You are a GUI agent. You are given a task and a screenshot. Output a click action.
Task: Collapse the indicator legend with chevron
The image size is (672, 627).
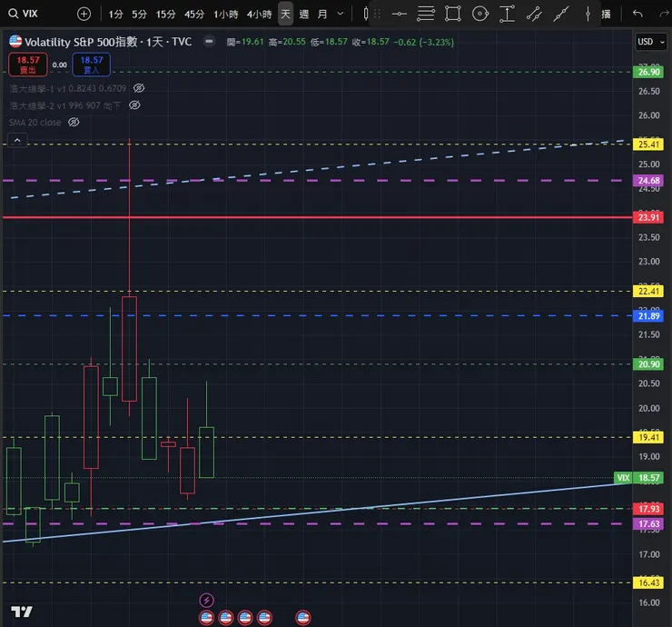pos(17,140)
